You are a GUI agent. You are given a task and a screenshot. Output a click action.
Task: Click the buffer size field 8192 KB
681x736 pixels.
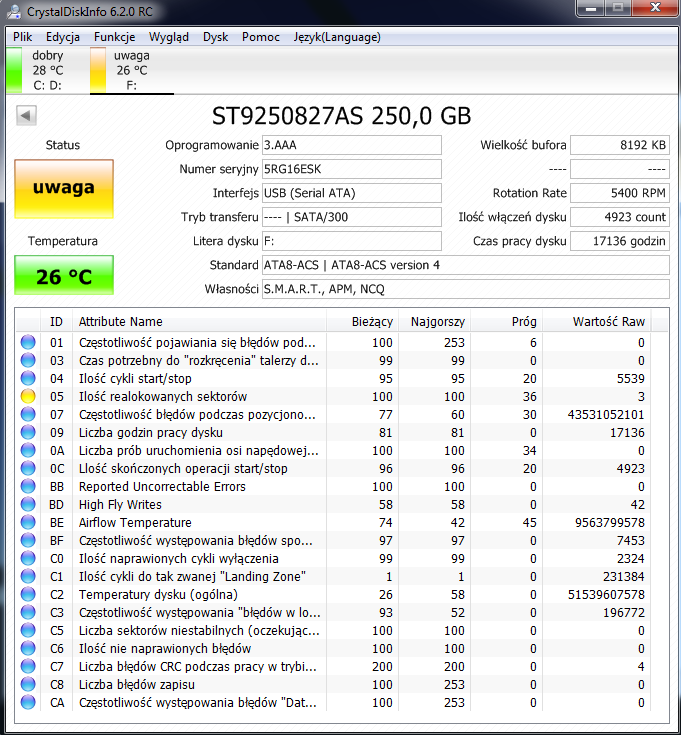(620, 145)
